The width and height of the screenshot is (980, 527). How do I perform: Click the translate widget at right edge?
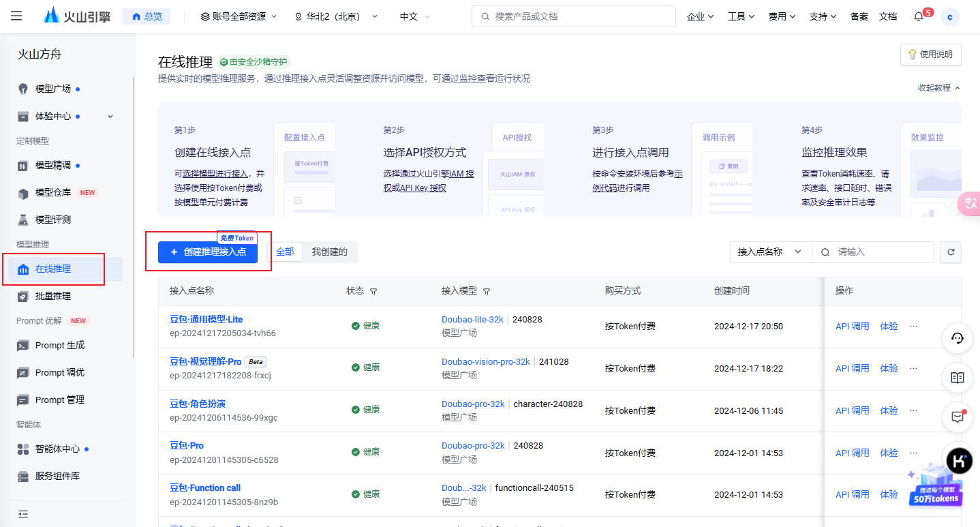pyautogui.click(x=968, y=204)
